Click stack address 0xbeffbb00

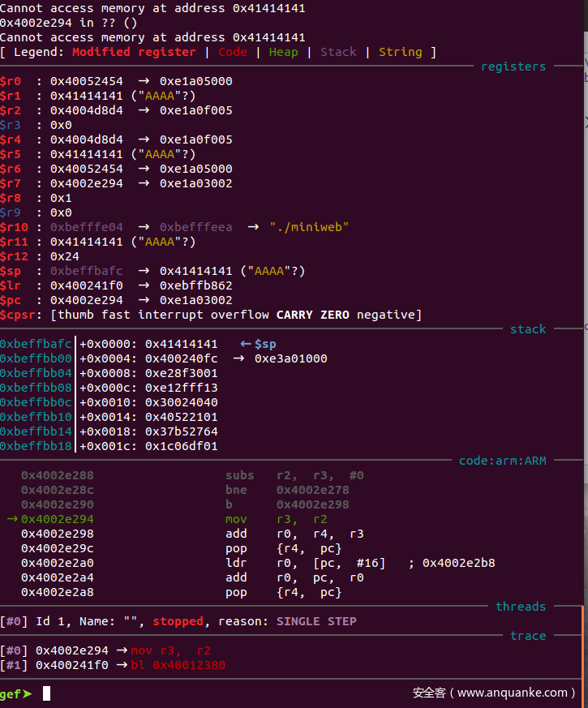(36, 358)
